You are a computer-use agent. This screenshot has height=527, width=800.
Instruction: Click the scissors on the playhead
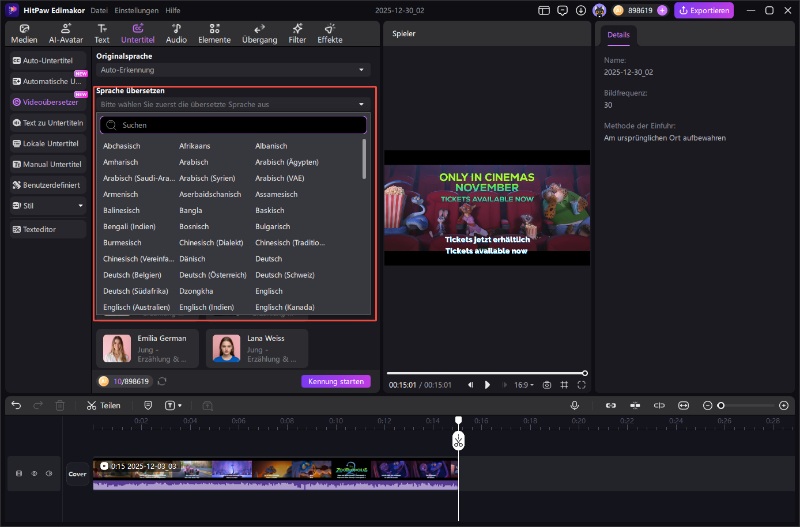(458, 441)
